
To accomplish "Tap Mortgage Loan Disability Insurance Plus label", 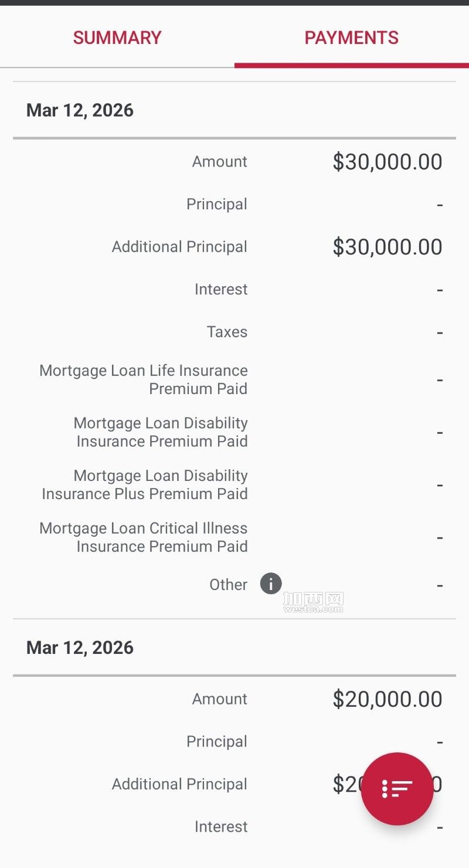I will (145, 484).
